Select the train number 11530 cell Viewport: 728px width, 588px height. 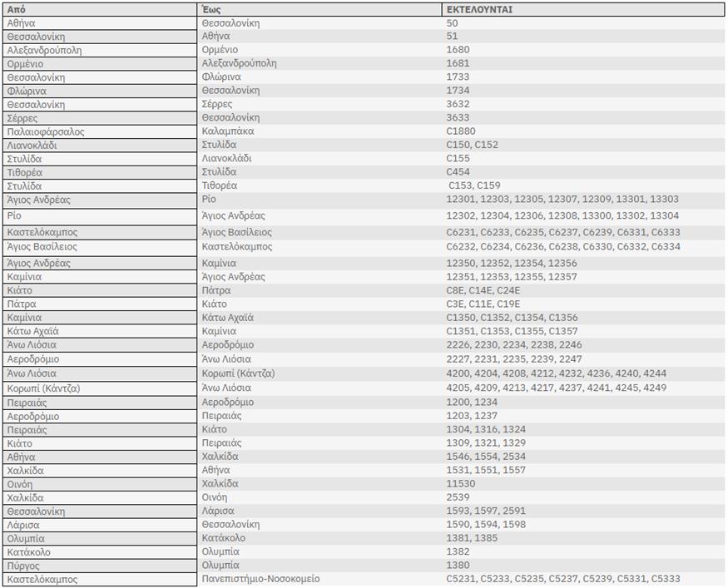pos(460,483)
